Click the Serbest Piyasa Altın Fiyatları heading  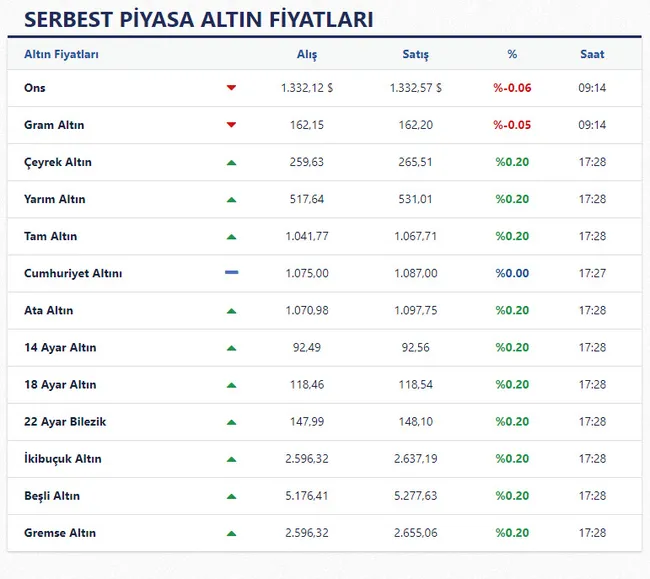(x=198, y=20)
